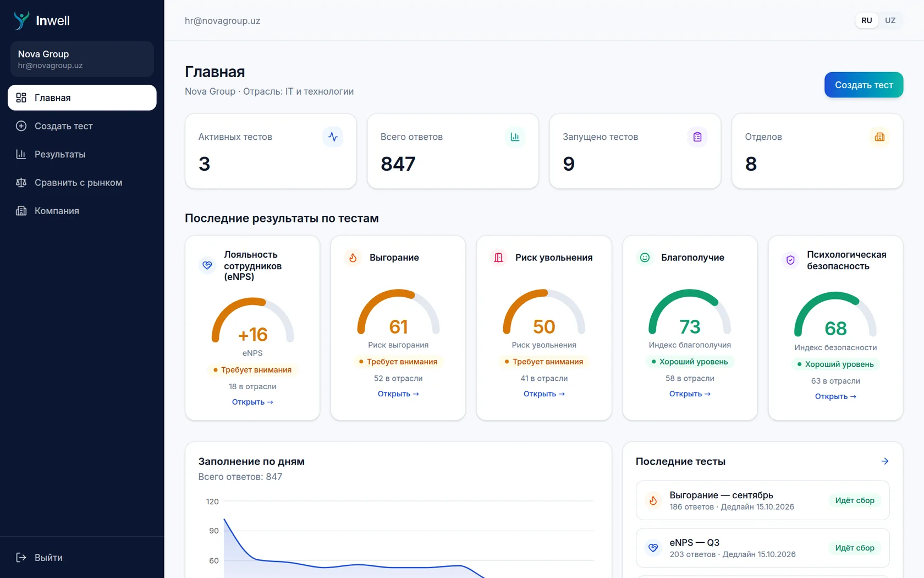This screenshot has height=578, width=924.
Task: Click the flame icon on the Выгорание card
Action: (x=353, y=257)
